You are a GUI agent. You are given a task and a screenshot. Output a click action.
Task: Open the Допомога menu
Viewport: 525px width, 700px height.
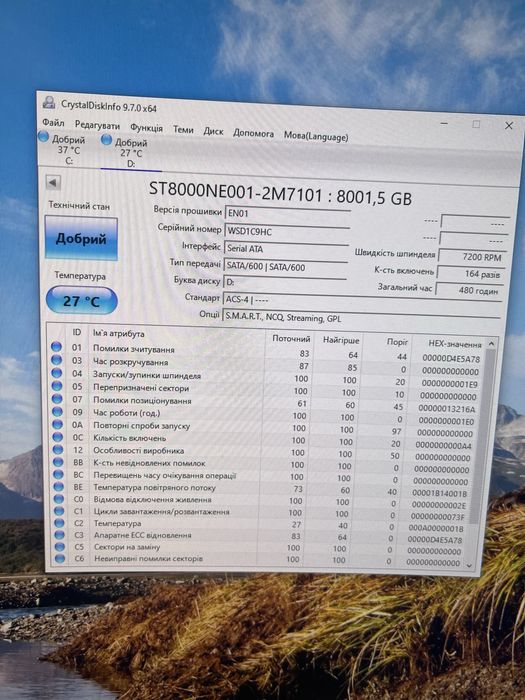coord(253,133)
